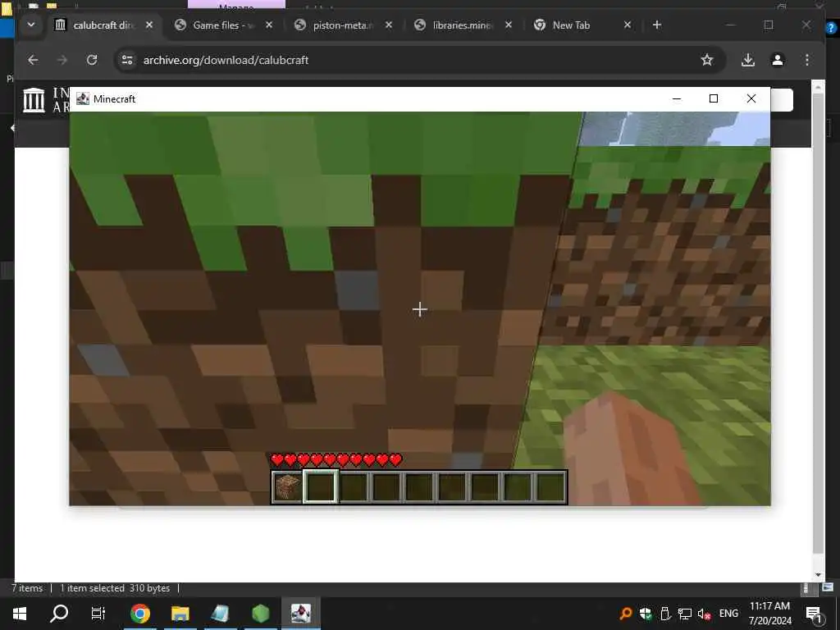This screenshot has width=840, height=630.
Task: Switch to Minecraft Java taskbar icon
Action: [x=301, y=614]
